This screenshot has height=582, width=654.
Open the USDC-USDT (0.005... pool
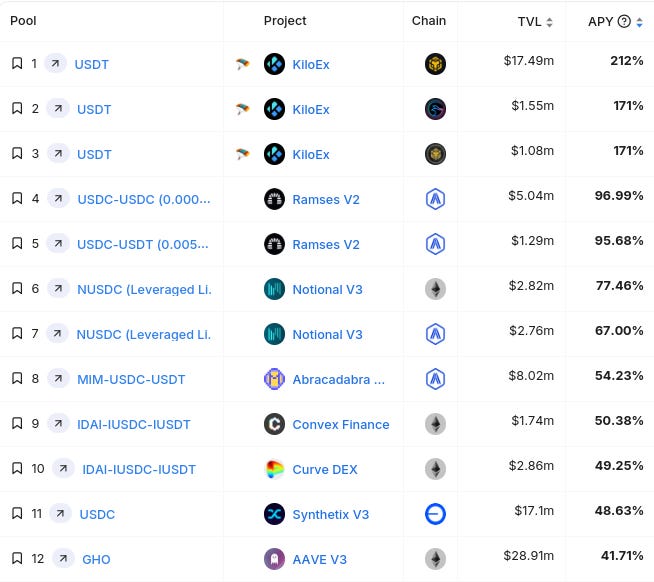tap(143, 244)
